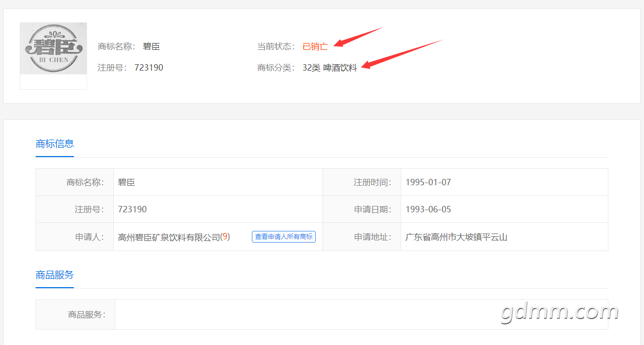Click the 申请人: label cell
The height and width of the screenshot is (345, 644).
(75, 237)
